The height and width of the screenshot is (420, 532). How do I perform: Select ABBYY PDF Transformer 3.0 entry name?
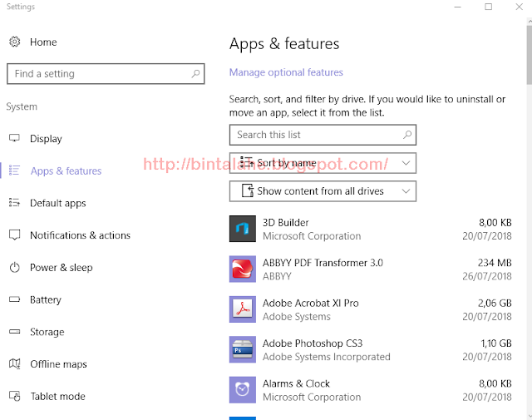[323, 263]
